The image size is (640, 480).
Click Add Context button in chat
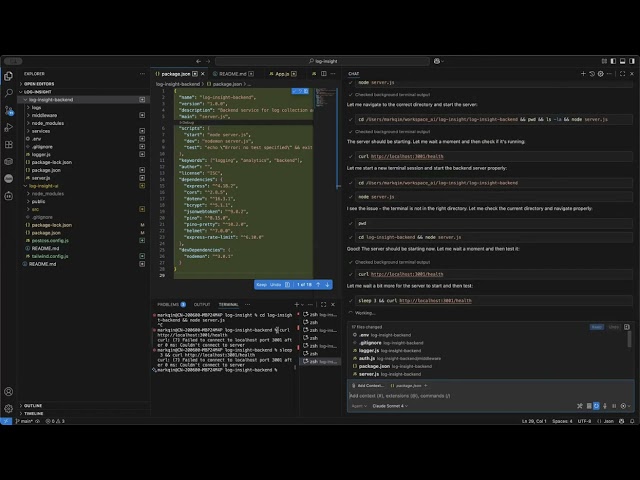[x=367, y=386]
